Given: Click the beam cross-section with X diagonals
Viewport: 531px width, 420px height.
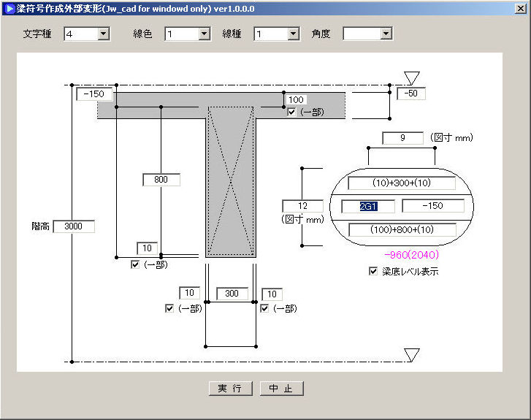Looking at the screenshot, I should coord(230,182).
